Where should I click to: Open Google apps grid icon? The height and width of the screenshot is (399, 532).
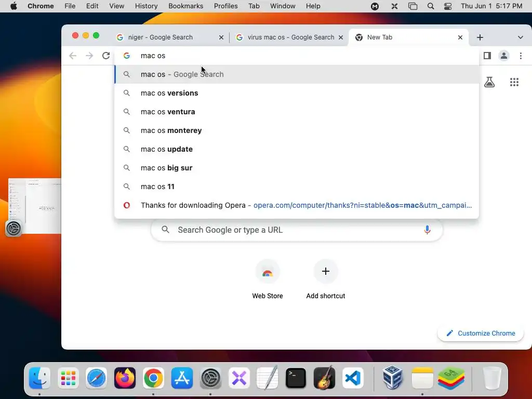(x=514, y=82)
